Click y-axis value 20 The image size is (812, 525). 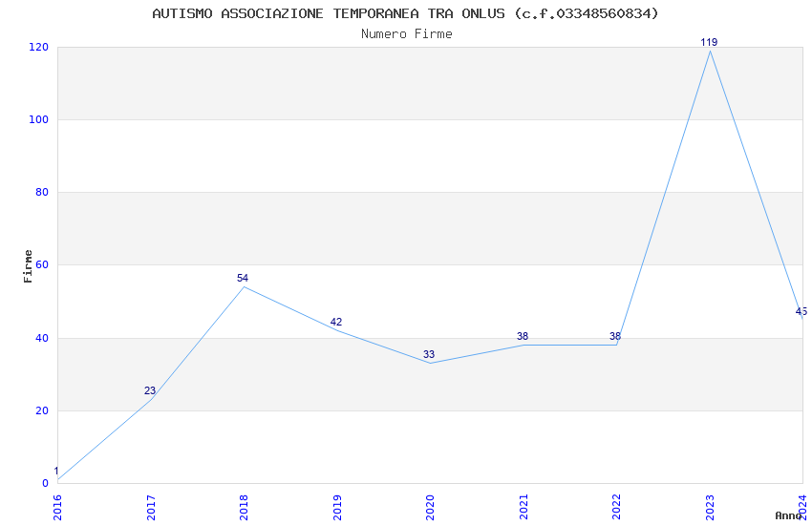coord(42,410)
